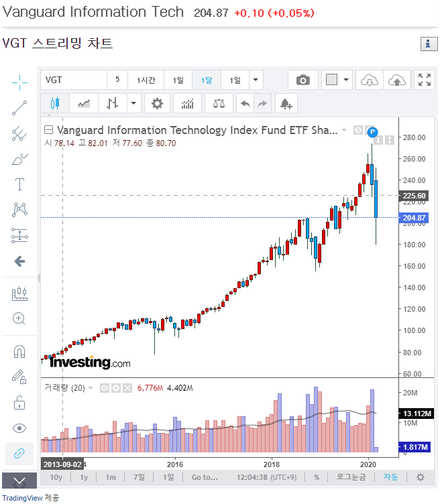Click the back arrow in left sidebar
442x504 pixels.
pyautogui.click(x=19, y=261)
